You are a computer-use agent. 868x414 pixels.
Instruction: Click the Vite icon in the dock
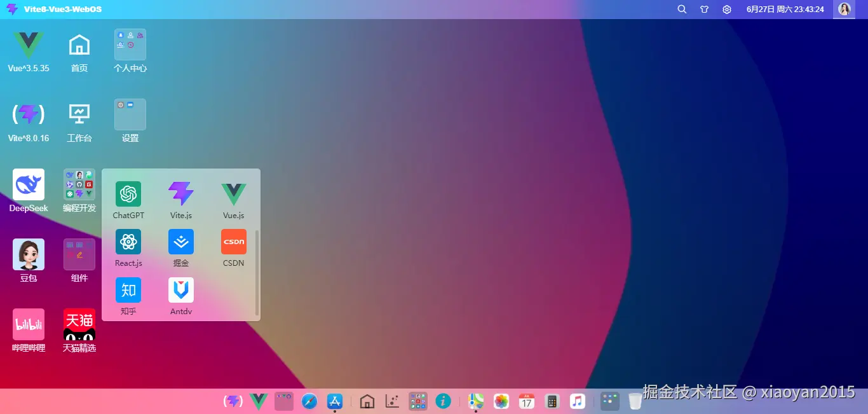233,401
